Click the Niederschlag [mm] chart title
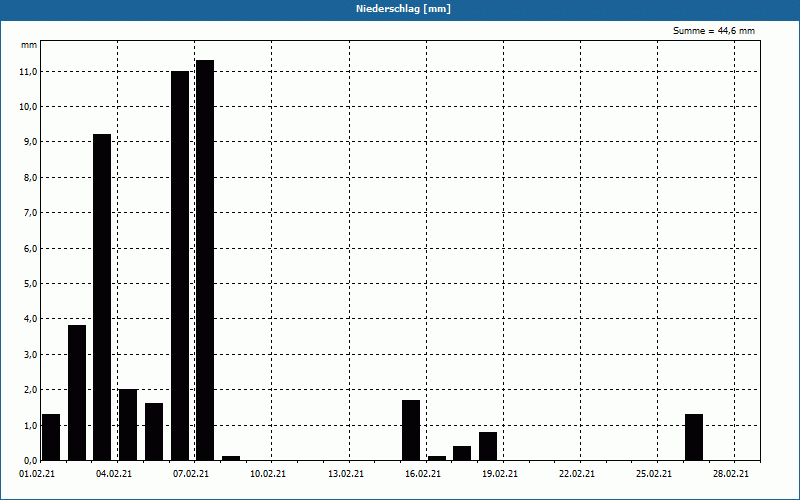800x500 pixels. [x=403, y=9]
